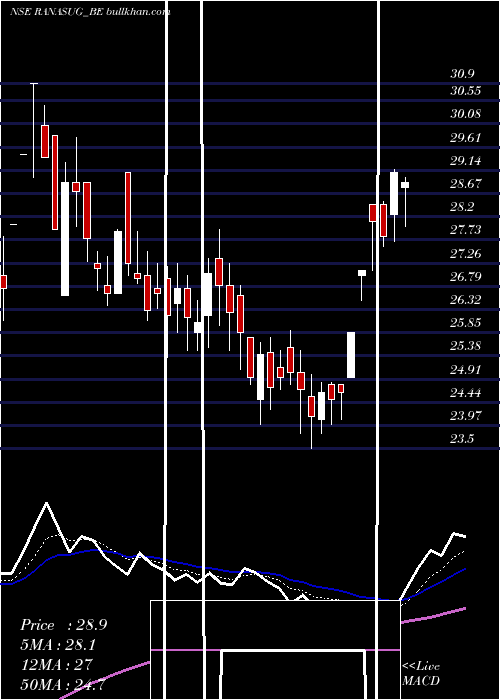The height and width of the screenshot is (700, 500).
Task: Click the 30.55 price axis label
Action: coord(466,91)
